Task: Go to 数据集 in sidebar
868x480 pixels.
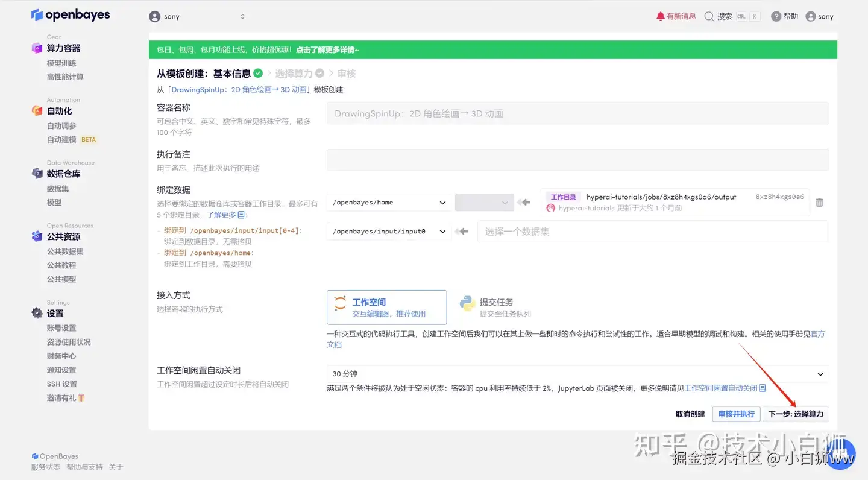Action: 58,189
